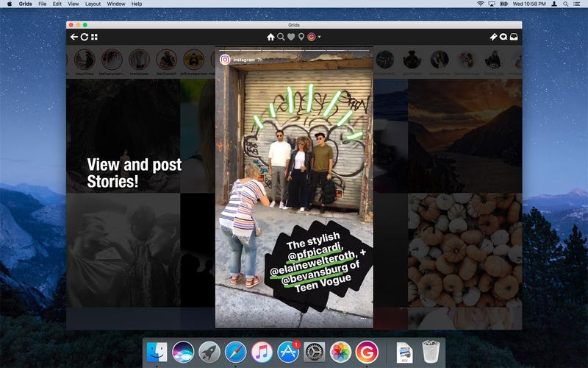
Task: Open the direct inbox tray icon
Action: click(x=514, y=37)
